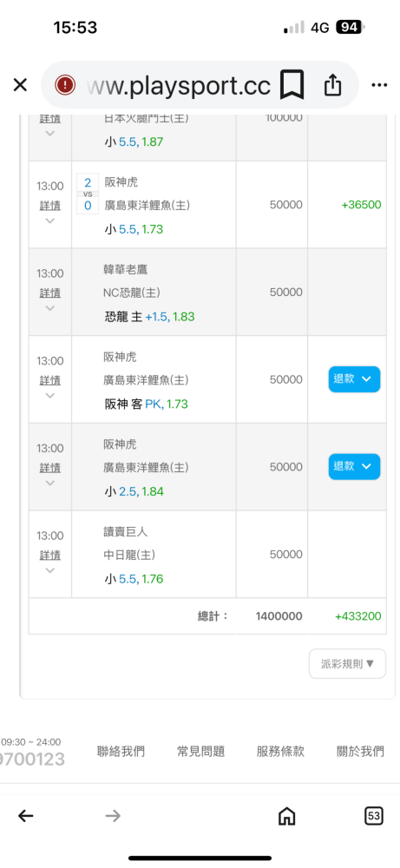This screenshot has height=868, width=400.
Task: Open the 退款 dropdown for 小 2.5 bet
Action: [354, 467]
